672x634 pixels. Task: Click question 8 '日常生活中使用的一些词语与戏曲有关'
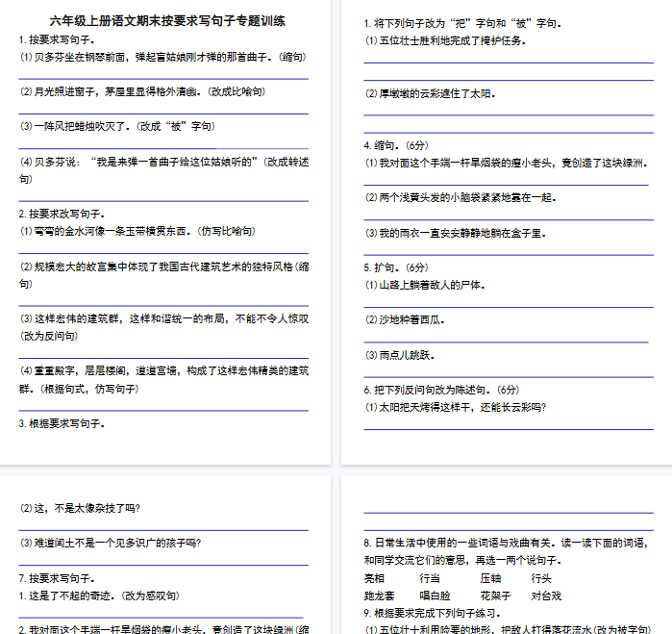[506, 552]
